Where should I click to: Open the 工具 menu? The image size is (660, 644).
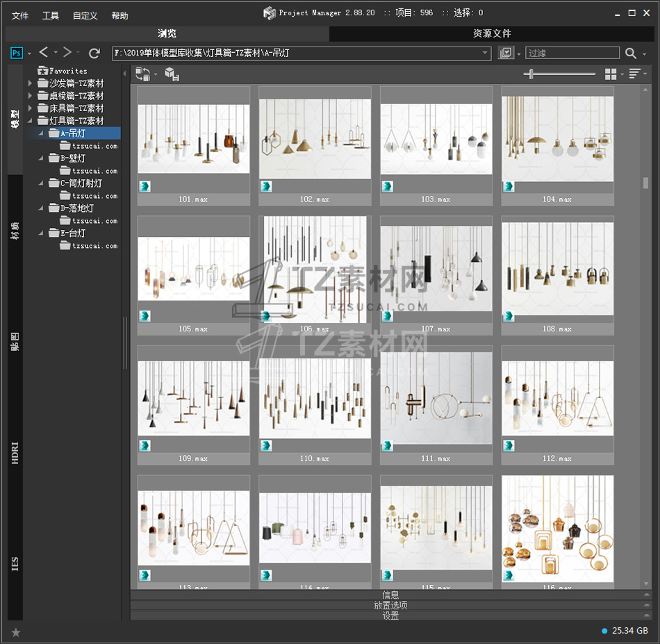pos(51,15)
